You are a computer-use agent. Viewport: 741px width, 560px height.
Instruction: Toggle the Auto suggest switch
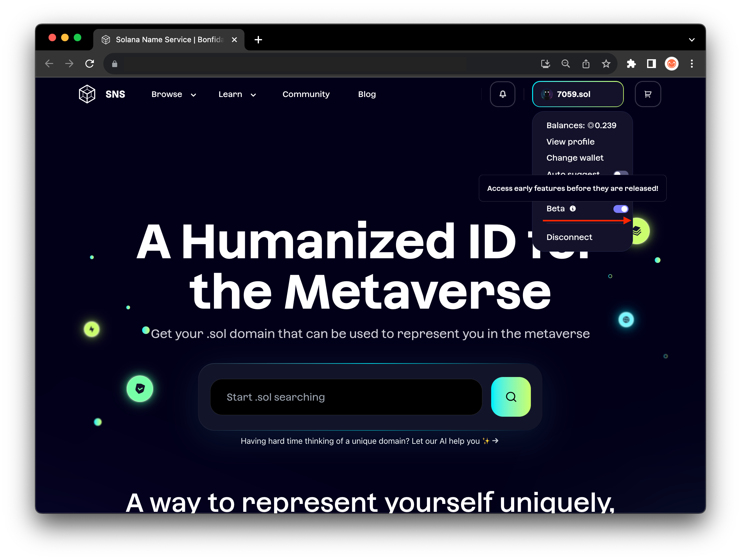click(620, 173)
